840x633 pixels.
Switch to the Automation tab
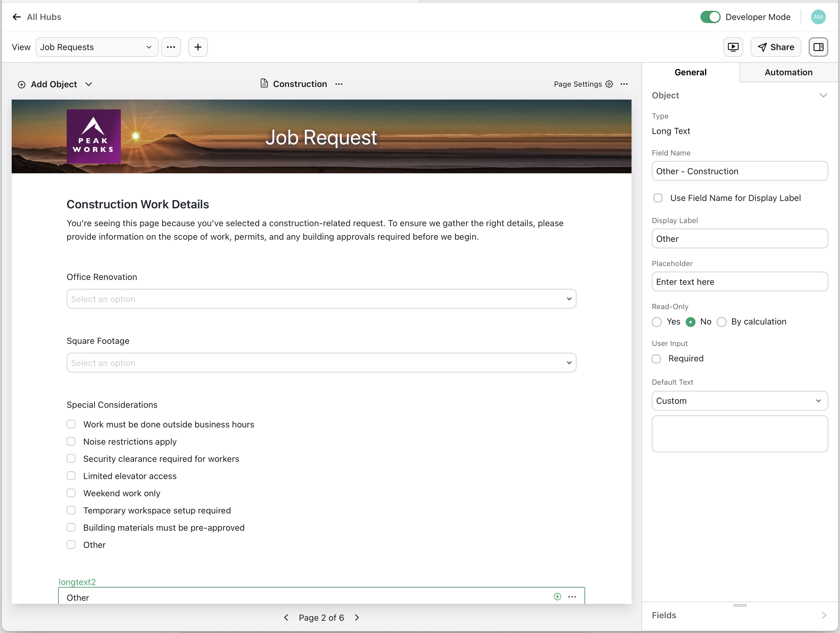pyautogui.click(x=788, y=72)
